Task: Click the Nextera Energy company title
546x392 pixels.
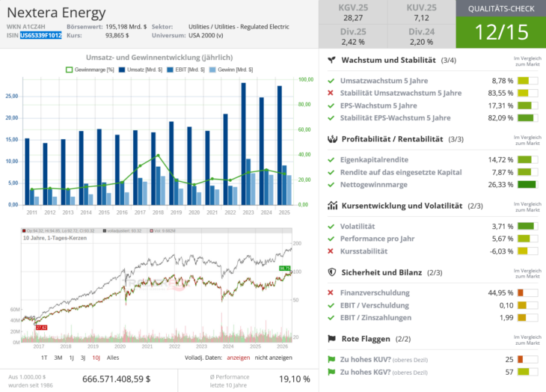Action: [x=56, y=13]
